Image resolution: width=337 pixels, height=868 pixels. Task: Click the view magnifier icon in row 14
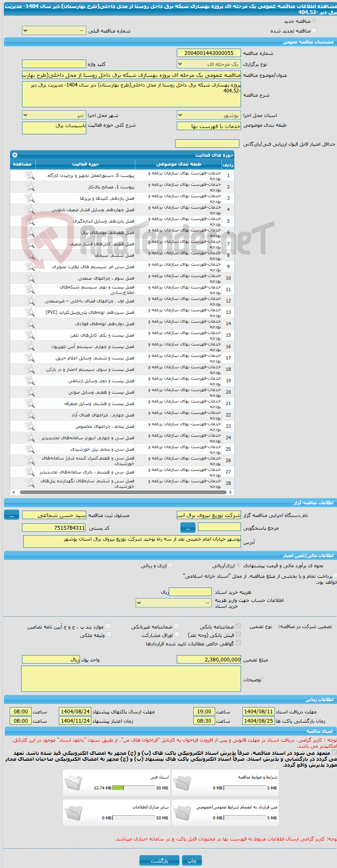[30, 324]
